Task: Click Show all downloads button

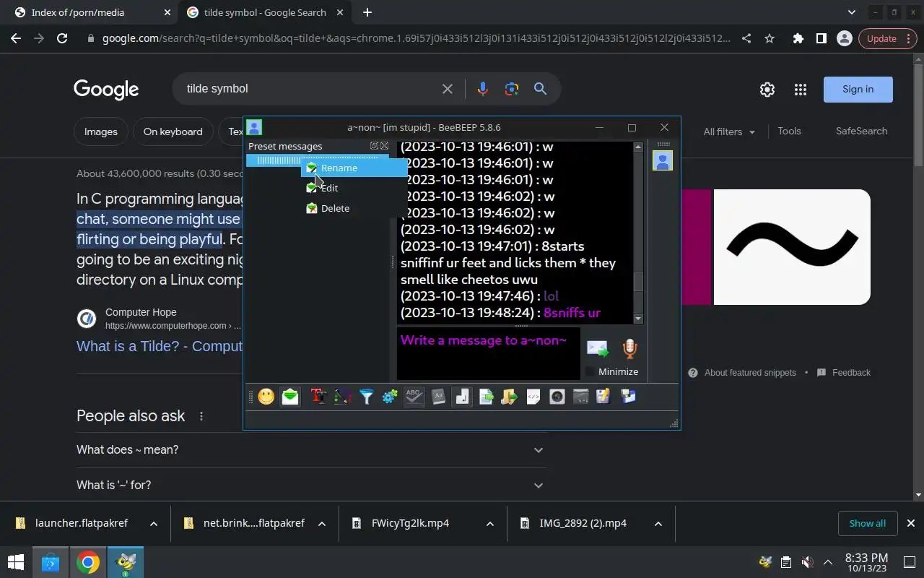Action: pyautogui.click(x=868, y=523)
